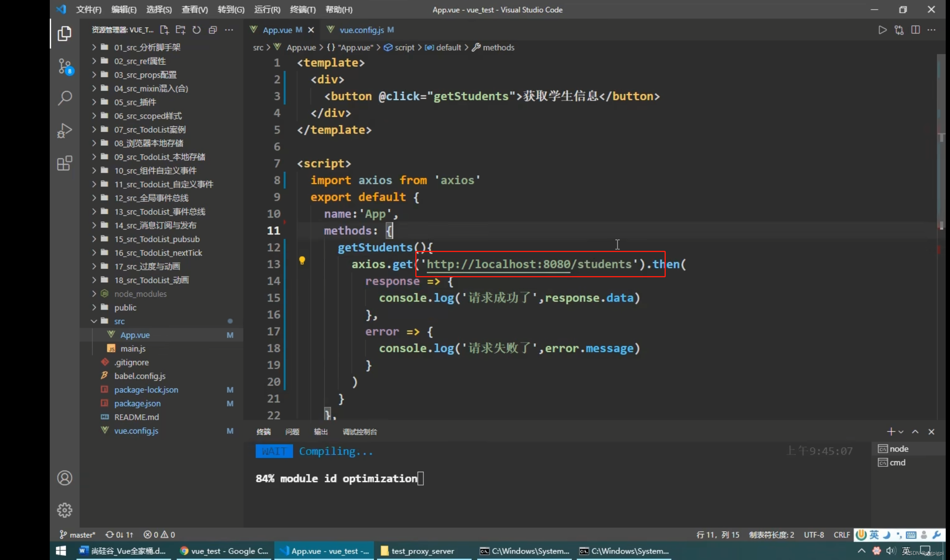The width and height of the screenshot is (950, 560).
Task: Refresh the explorer file tree
Action: (197, 30)
